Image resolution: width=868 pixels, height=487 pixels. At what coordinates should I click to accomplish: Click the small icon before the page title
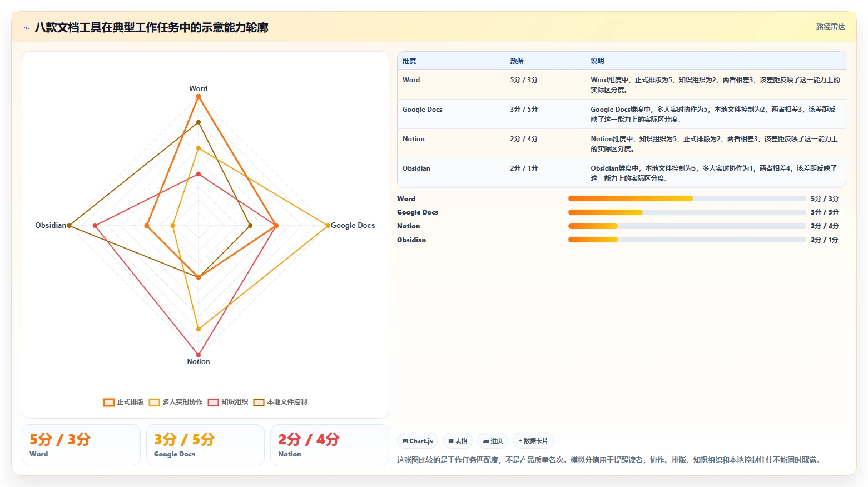pos(26,27)
